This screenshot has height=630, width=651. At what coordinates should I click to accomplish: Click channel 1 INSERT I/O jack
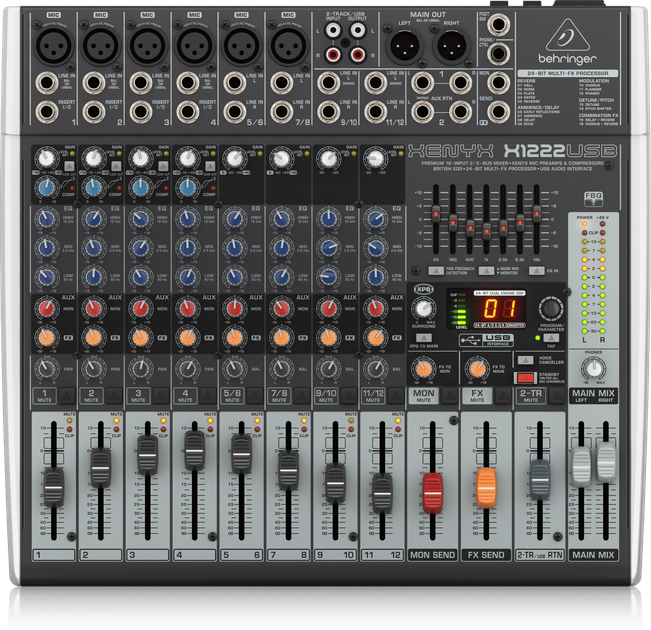pos(46,112)
